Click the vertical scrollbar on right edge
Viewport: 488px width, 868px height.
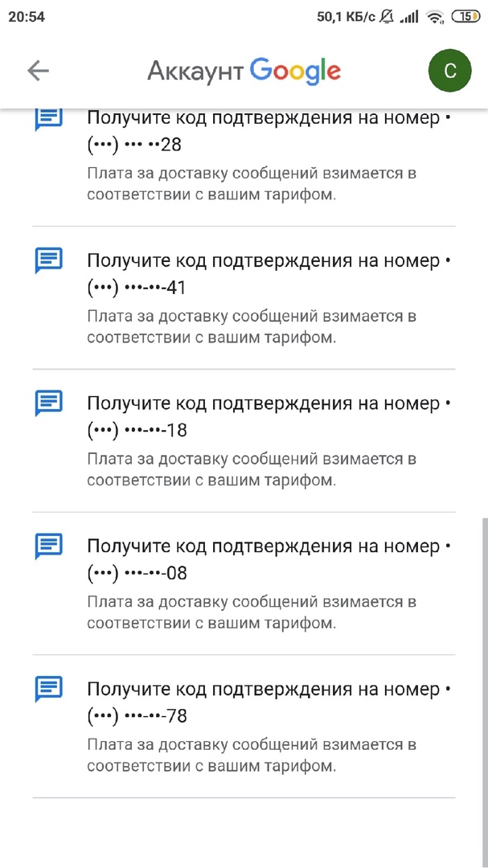484,659
